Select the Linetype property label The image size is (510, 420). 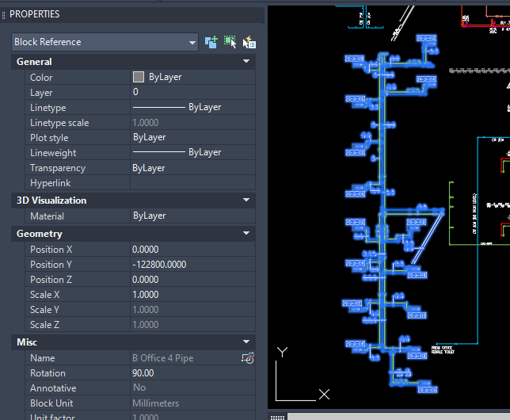(48, 108)
